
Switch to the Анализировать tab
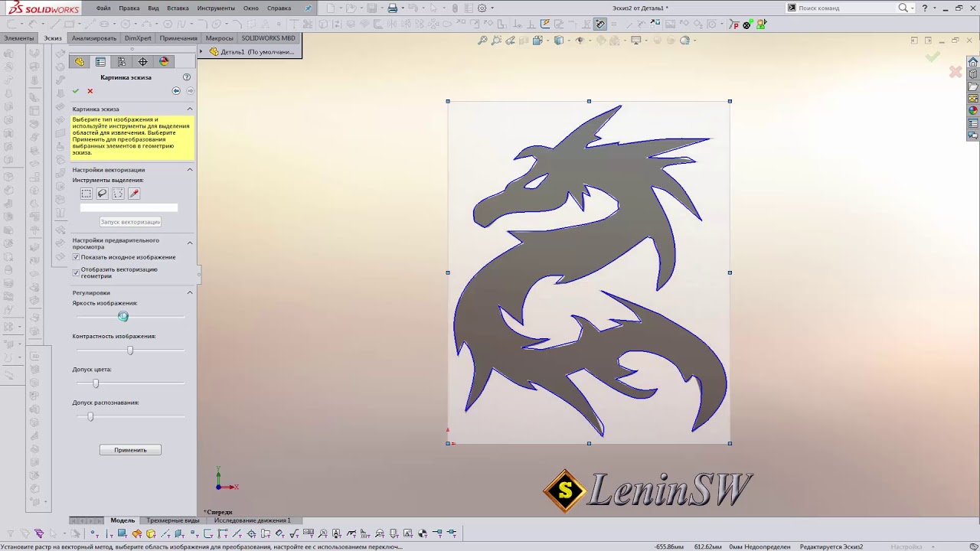pos(94,38)
